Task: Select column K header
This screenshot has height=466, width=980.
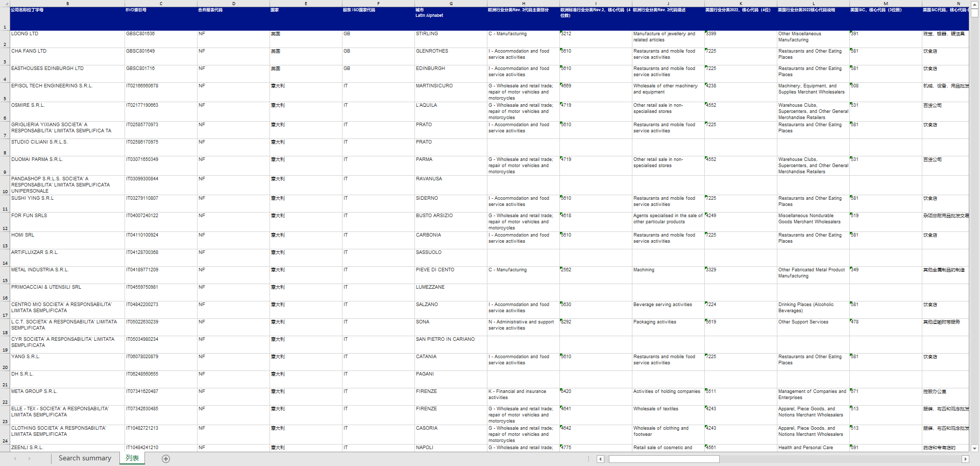Action: pyautogui.click(x=741, y=4)
